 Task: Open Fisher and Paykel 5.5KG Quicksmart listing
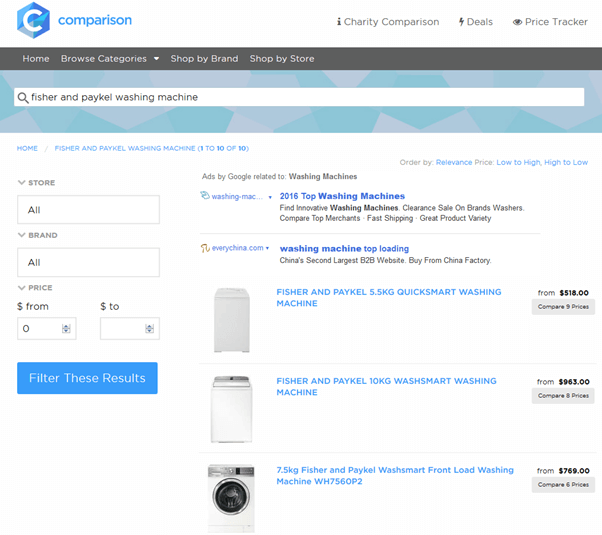click(389, 298)
